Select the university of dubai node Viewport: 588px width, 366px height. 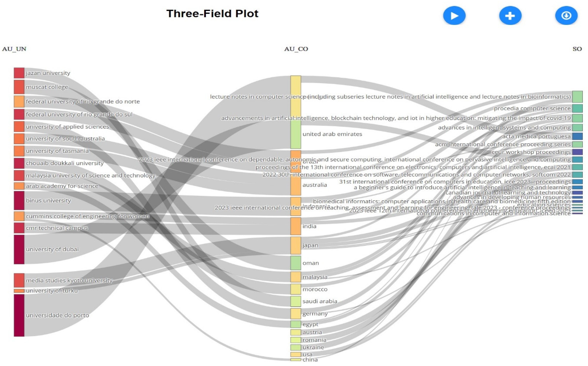19,249
